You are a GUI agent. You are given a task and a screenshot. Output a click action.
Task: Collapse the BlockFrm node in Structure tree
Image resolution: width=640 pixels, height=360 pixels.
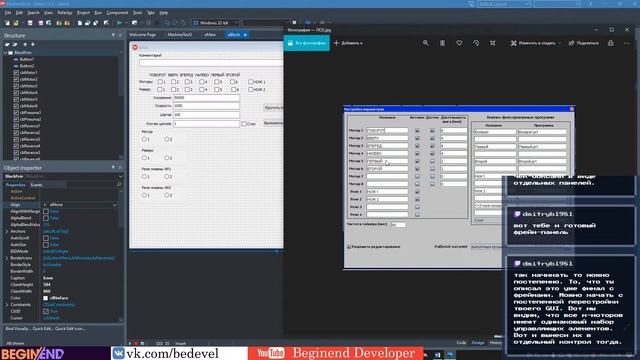pos(6,53)
